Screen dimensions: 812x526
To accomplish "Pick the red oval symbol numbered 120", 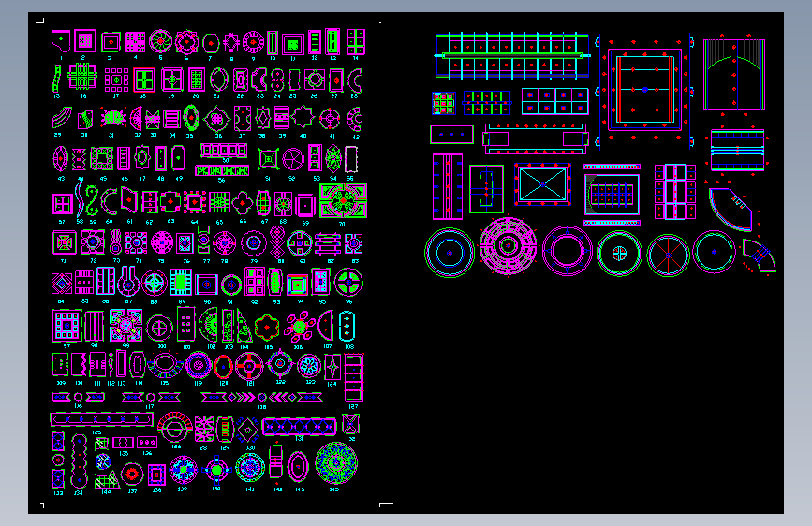I will point(223,367).
